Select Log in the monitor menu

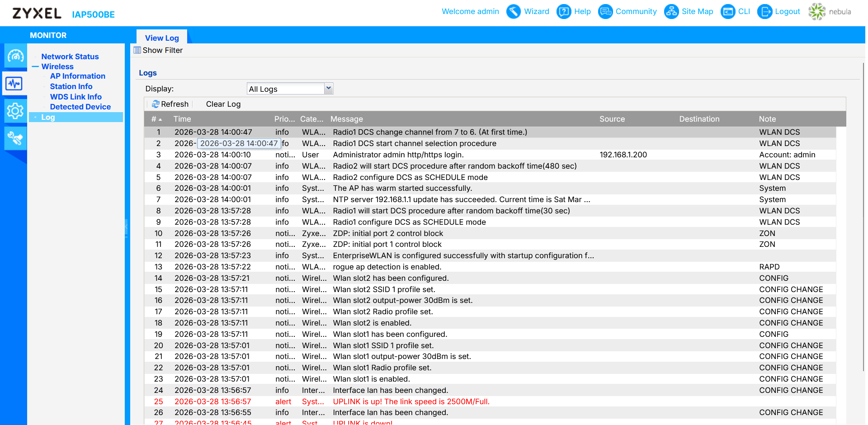[x=48, y=117]
